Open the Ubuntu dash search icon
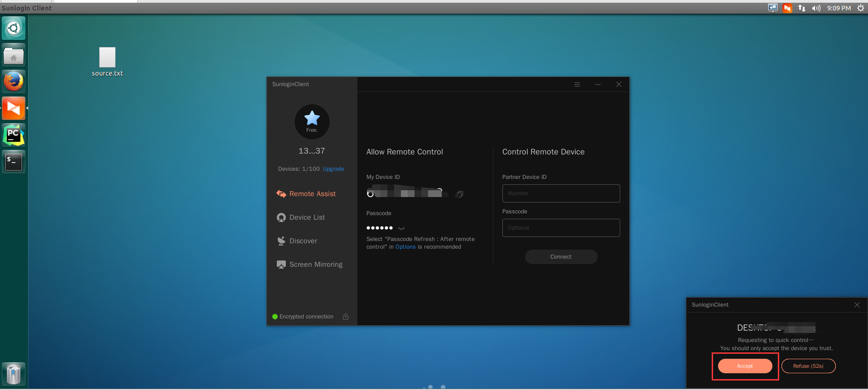Image resolution: width=868 pixels, height=390 pixels. pyautogui.click(x=14, y=28)
